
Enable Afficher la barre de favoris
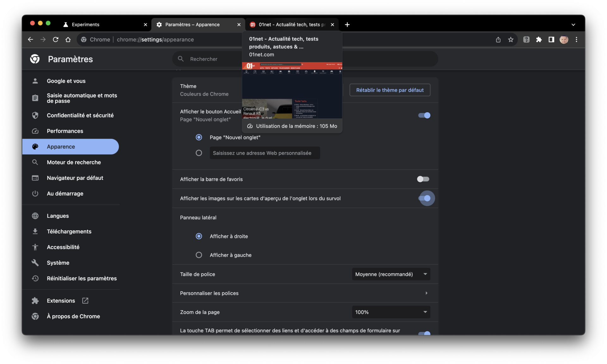pos(423,179)
